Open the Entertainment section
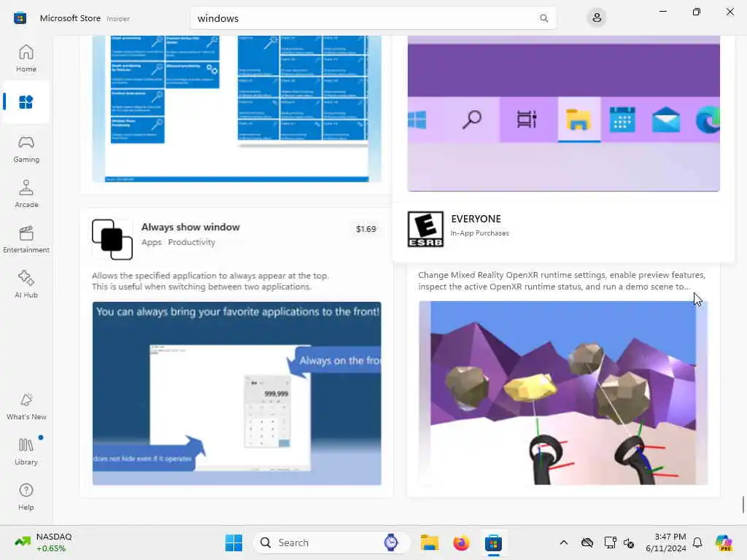Viewport: 747px width, 560px height. click(26, 239)
